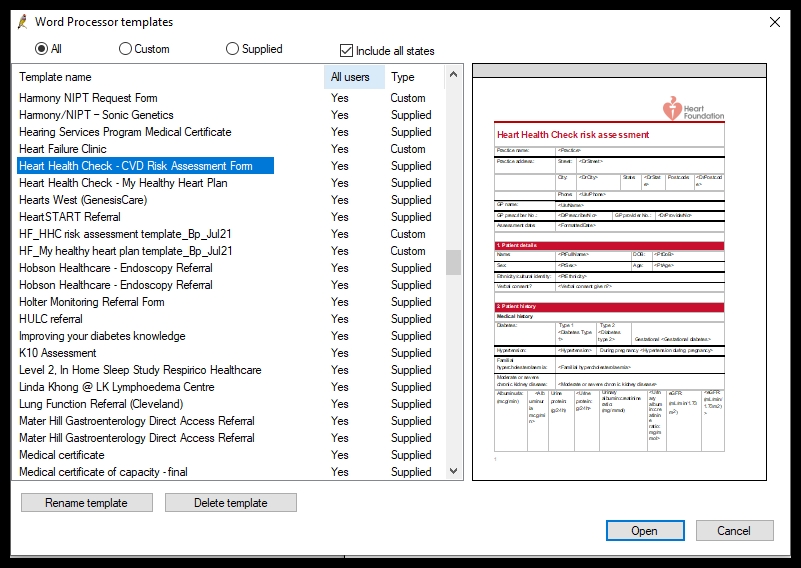Cancel the templates dialog

click(734, 531)
